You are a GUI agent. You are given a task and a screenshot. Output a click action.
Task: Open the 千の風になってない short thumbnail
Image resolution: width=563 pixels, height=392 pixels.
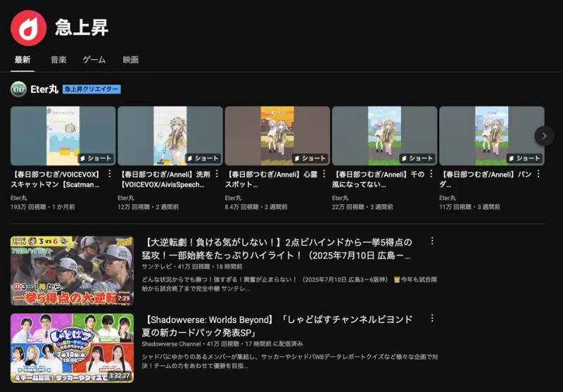pyautogui.click(x=384, y=136)
